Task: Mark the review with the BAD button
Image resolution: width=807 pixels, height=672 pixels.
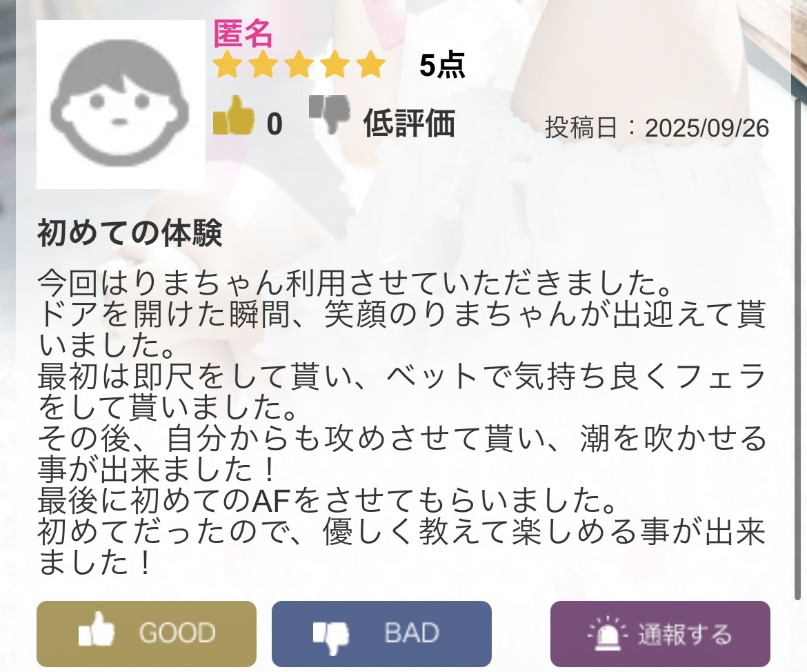Action: (x=381, y=634)
